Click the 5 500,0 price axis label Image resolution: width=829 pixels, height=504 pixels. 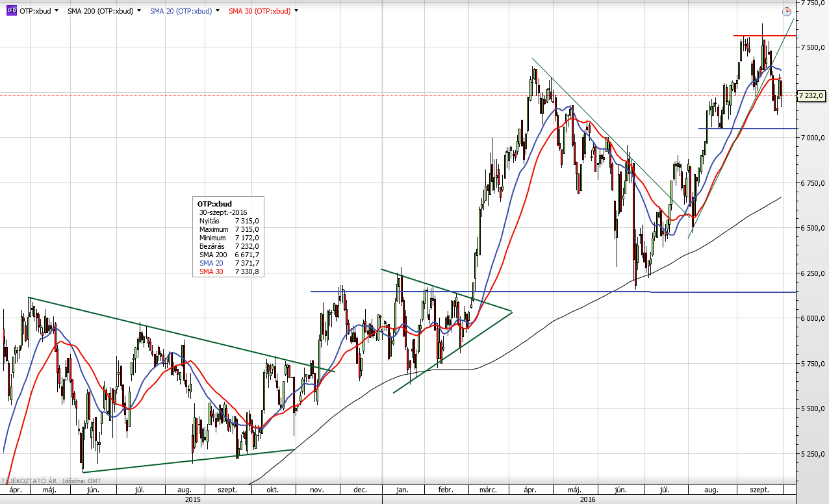click(x=813, y=409)
